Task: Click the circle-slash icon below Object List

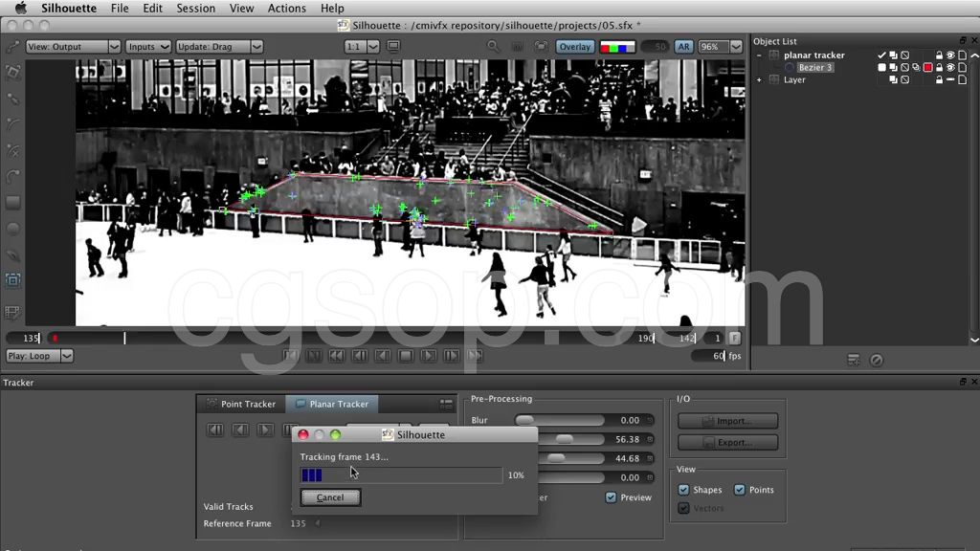Action: click(x=877, y=360)
